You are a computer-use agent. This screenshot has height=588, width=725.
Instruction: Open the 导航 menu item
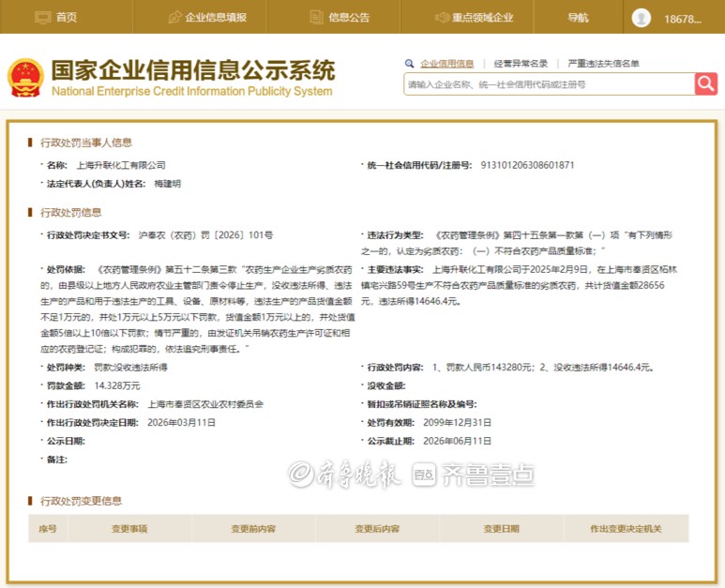578,17
